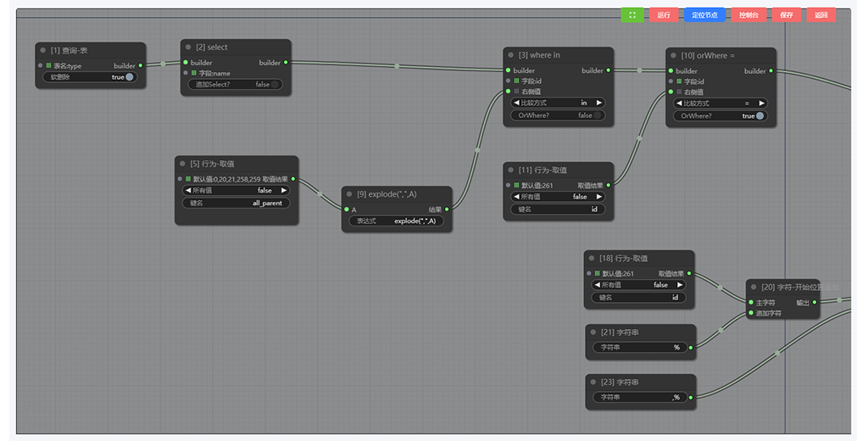
Task: Click builder input port of node [2] select
Action: (x=186, y=63)
